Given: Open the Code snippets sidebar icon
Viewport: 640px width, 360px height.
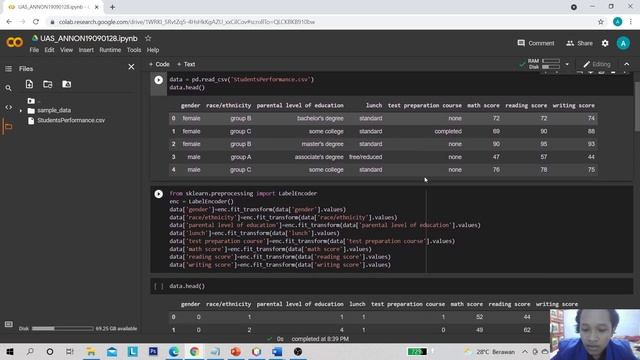Looking at the screenshot, I should pos(8,107).
